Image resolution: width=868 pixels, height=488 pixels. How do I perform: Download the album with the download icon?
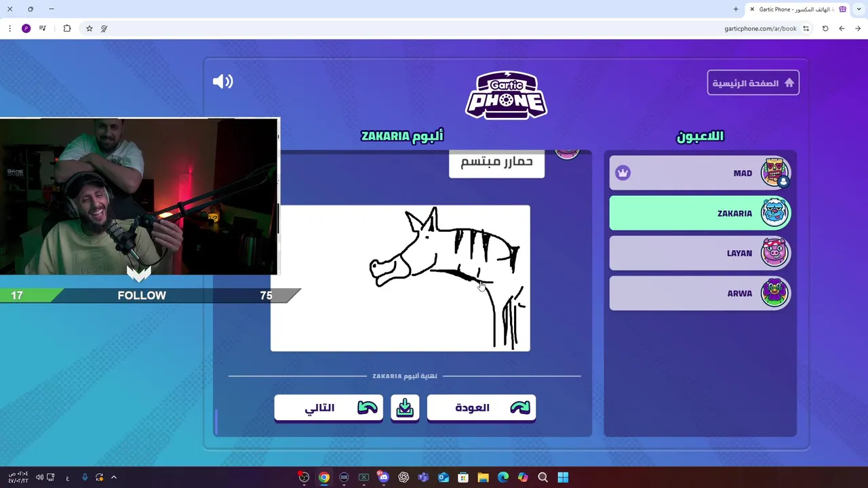(405, 407)
